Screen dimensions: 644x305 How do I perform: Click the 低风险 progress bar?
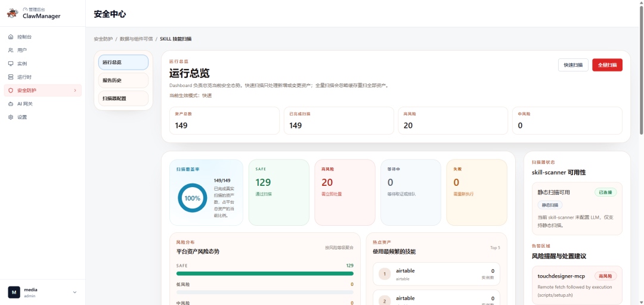click(x=265, y=292)
